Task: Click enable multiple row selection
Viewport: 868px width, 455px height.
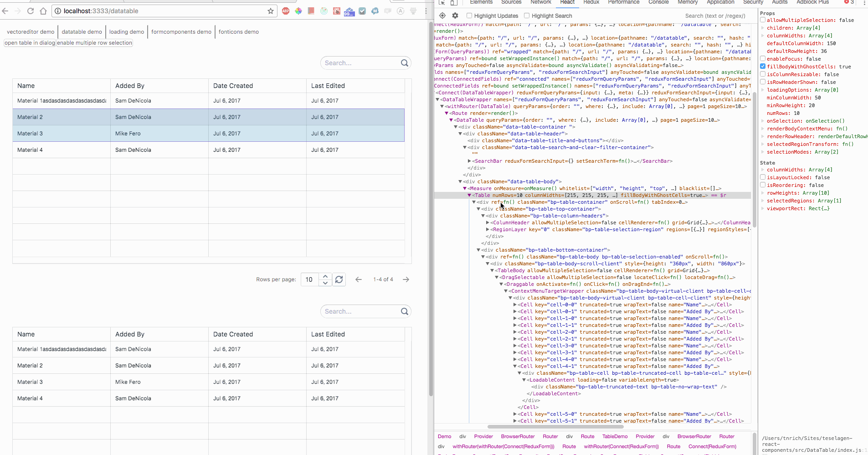Action: coord(94,42)
